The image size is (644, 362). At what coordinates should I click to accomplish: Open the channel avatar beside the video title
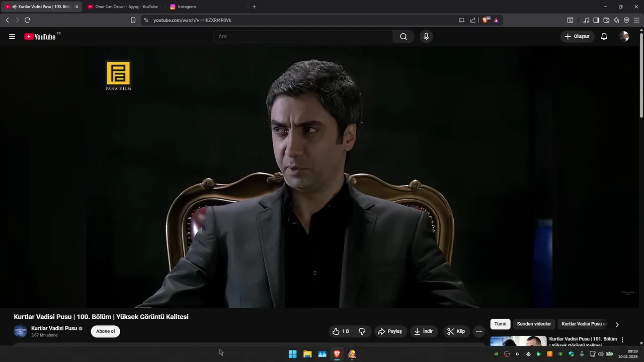[20, 331]
